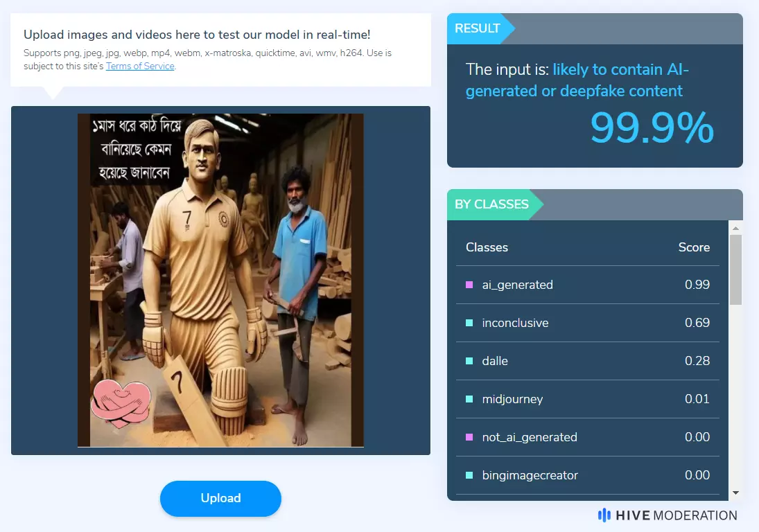Click the teal dalle class marker

[469, 361]
